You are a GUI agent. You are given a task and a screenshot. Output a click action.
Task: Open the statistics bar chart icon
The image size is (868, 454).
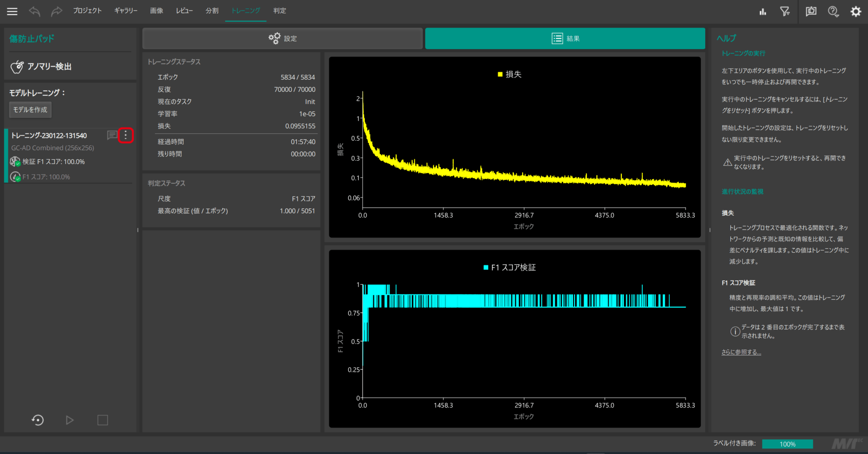point(763,11)
